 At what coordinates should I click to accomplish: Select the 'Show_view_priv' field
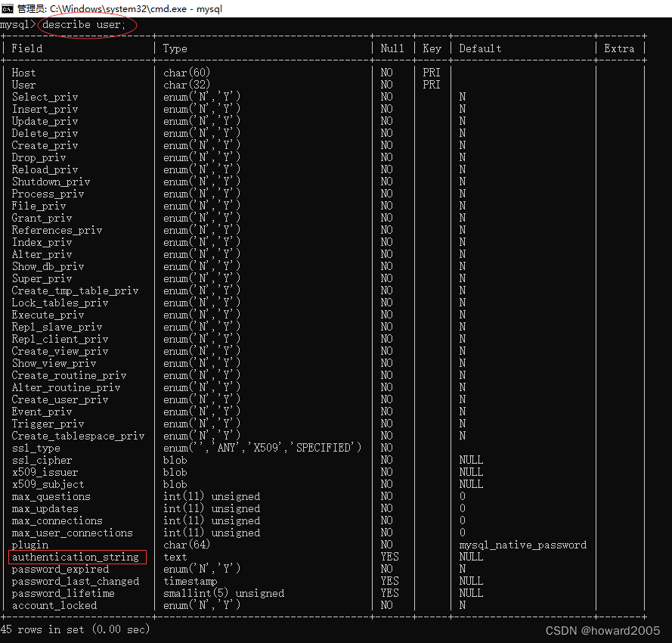[x=54, y=363]
